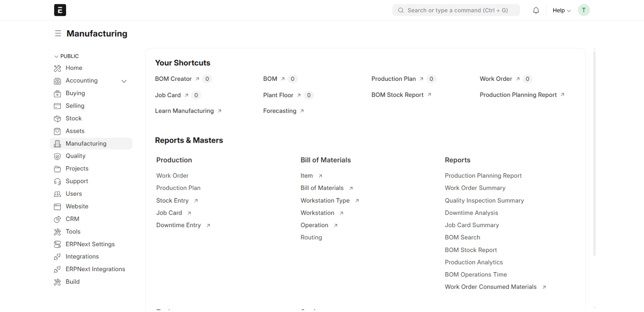Toggle the sidebar hamburger menu
Screen dimensions: 644x312
click(58, 34)
